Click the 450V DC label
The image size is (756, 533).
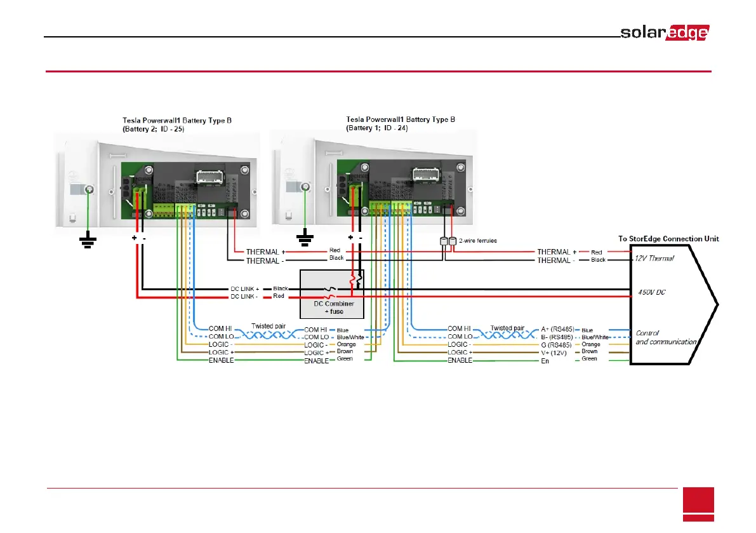coord(651,292)
